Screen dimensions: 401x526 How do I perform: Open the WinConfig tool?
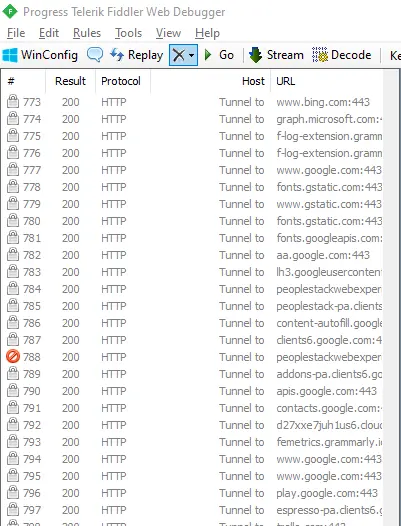click(x=40, y=55)
